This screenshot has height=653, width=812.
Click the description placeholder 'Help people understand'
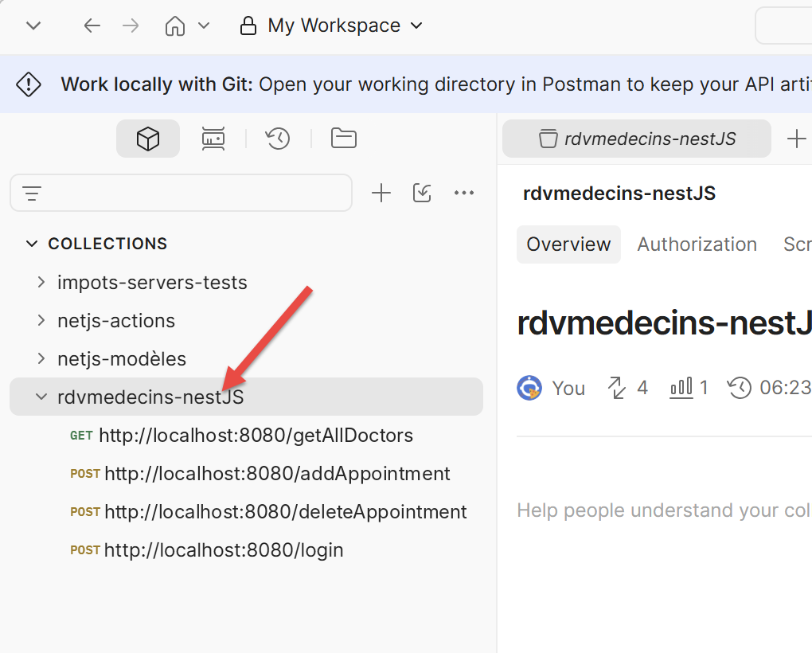coord(664,510)
